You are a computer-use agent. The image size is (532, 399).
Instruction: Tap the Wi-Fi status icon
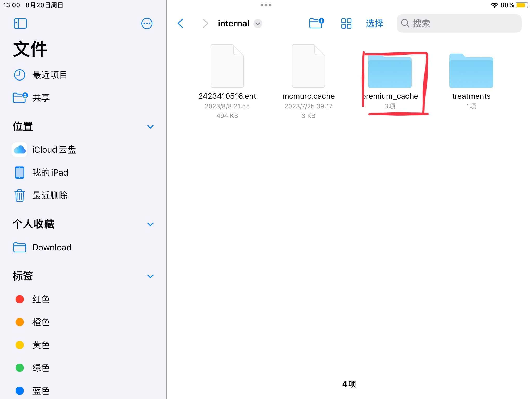coord(494,5)
